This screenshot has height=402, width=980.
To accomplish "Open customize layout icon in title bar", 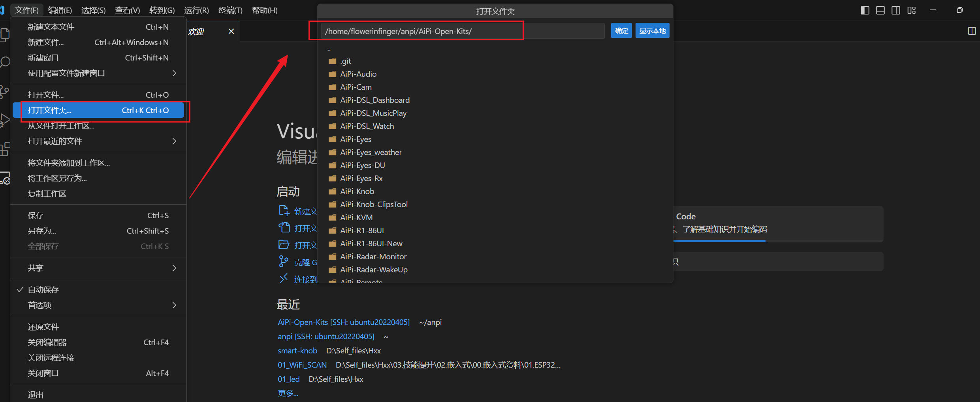I will (x=912, y=10).
